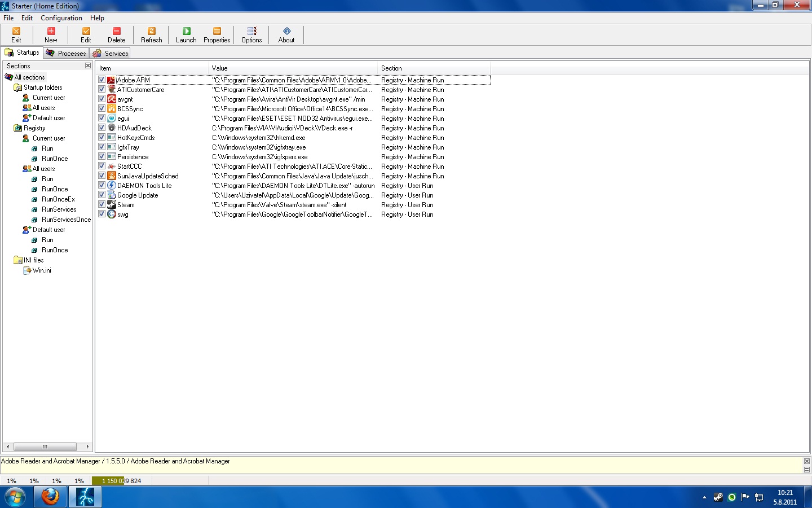Open the Configuration menu

[61, 18]
